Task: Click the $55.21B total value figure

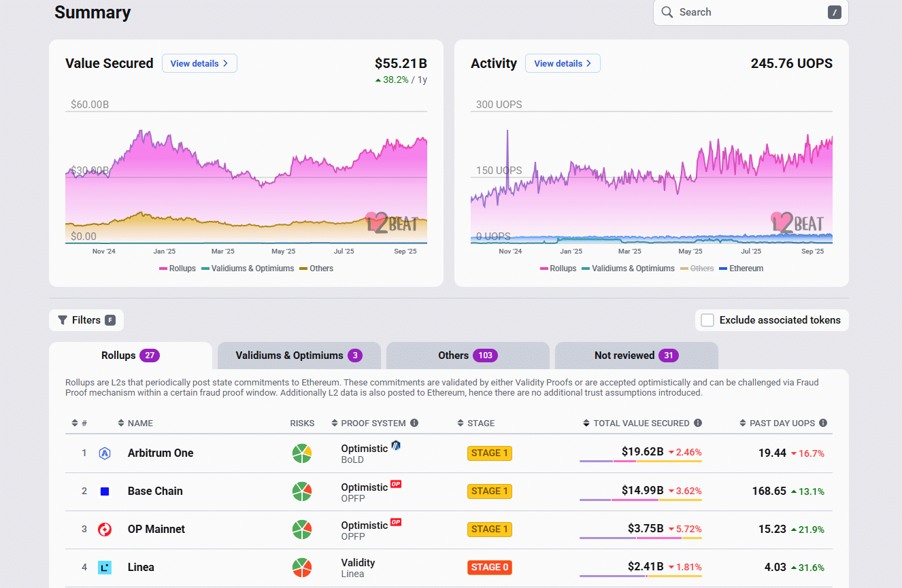Action: [x=401, y=63]
